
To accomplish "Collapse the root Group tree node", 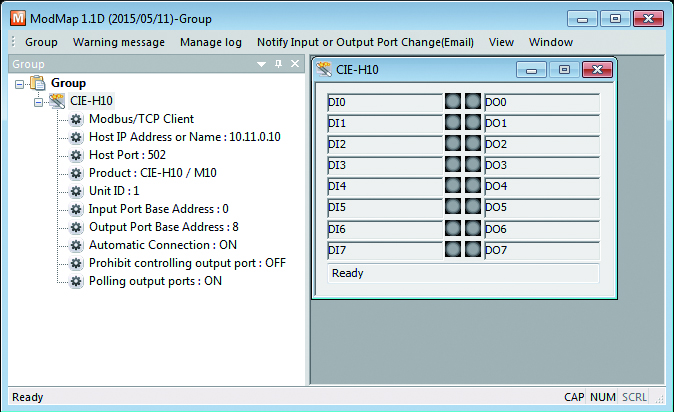I will point(19,84).
